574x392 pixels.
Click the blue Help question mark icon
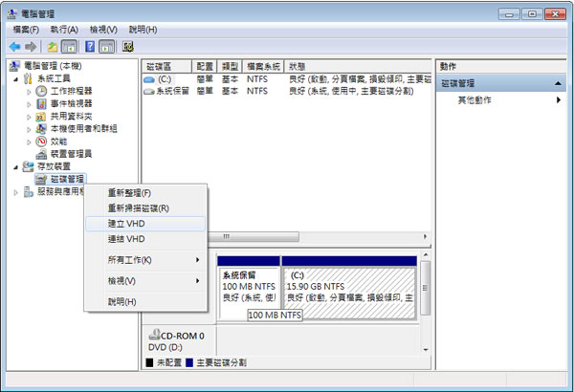coord(90,46)
